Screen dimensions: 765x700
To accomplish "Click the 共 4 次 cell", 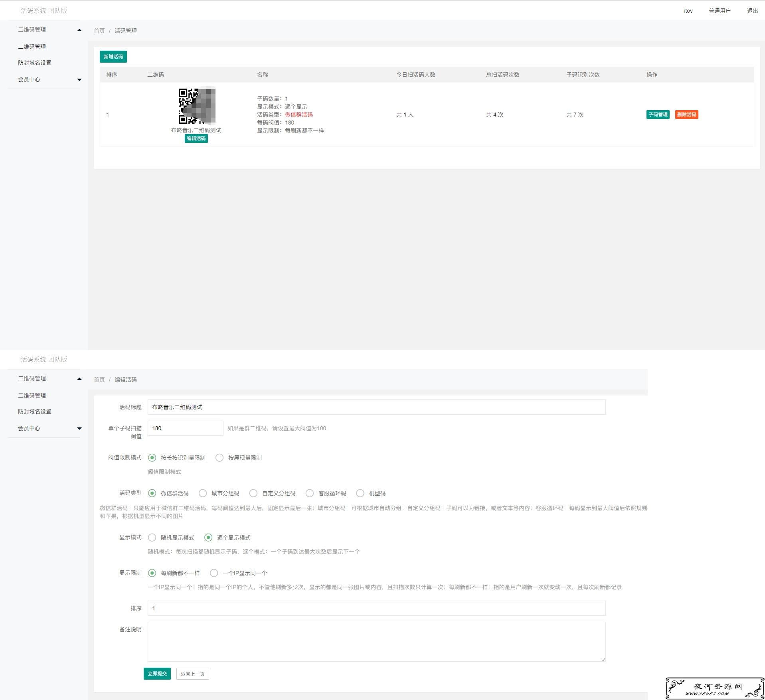I will tap(494, 115).
